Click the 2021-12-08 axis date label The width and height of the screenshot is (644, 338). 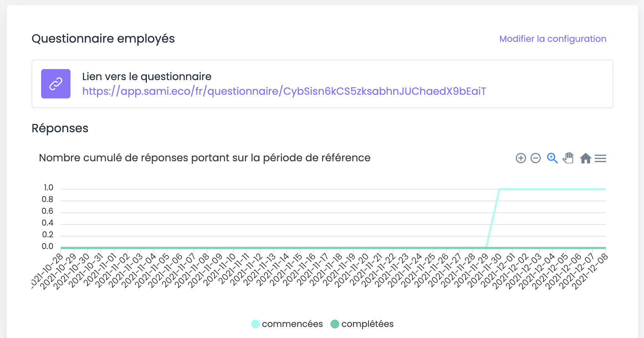coord(590,272)
